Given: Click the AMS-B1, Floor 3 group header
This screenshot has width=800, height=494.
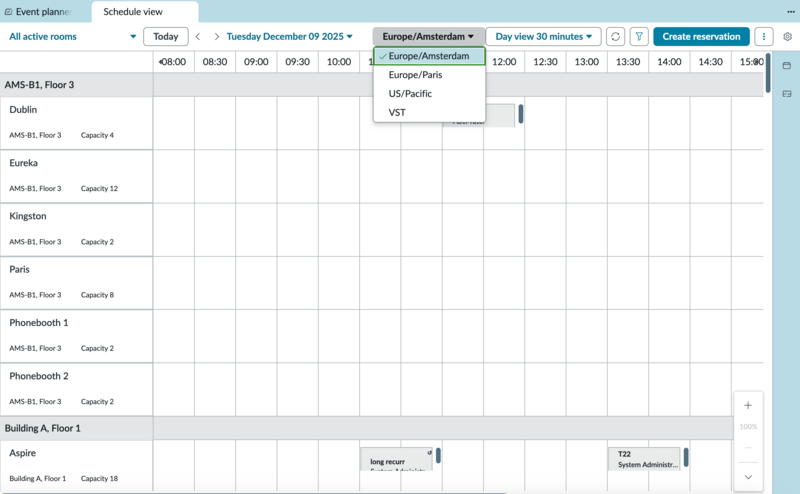Looking at the screenshot, I should (x=39, y=85).
